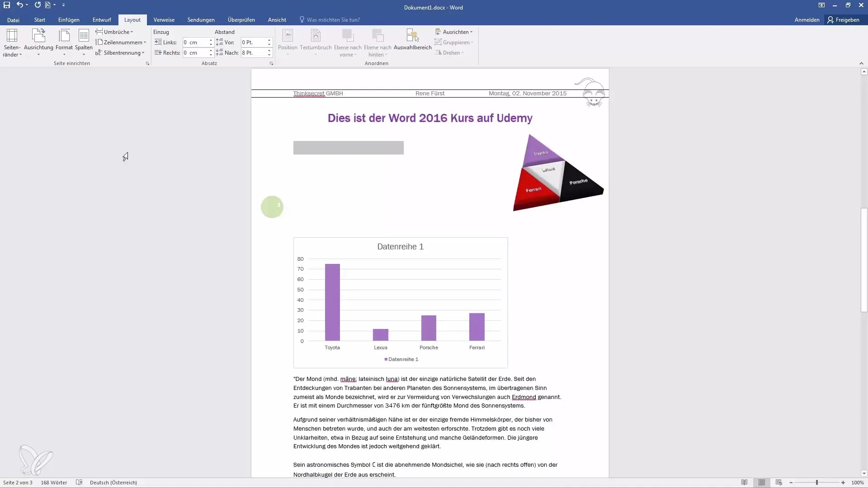Redo or repeat the last action
This screenshot has height=488, width=868.
pyautogui.click(x=38, y=5)
